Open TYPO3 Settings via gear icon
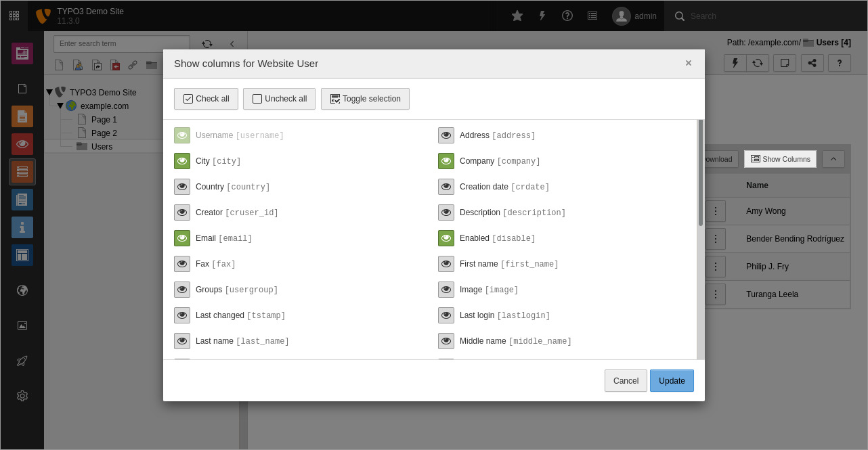Screen dimensions: 868x450 click(x=22, y=396)
